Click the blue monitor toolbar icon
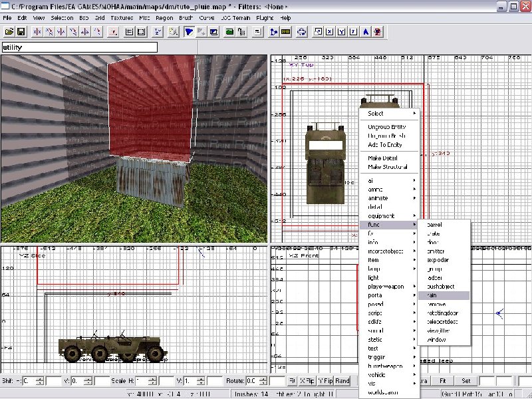Image resolution: width=532 pixels, height=399 pixels. click(x=213, y=32)
